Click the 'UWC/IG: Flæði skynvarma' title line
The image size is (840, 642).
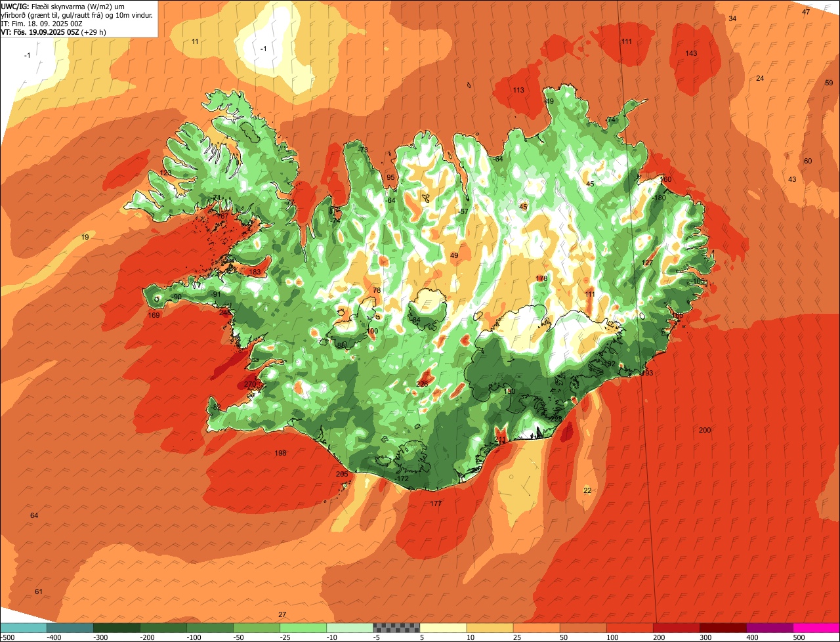click(x=62, y=6)
